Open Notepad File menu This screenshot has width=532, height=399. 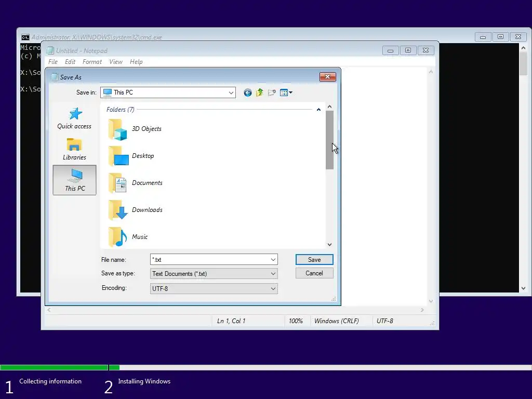[x=53, y=62]
